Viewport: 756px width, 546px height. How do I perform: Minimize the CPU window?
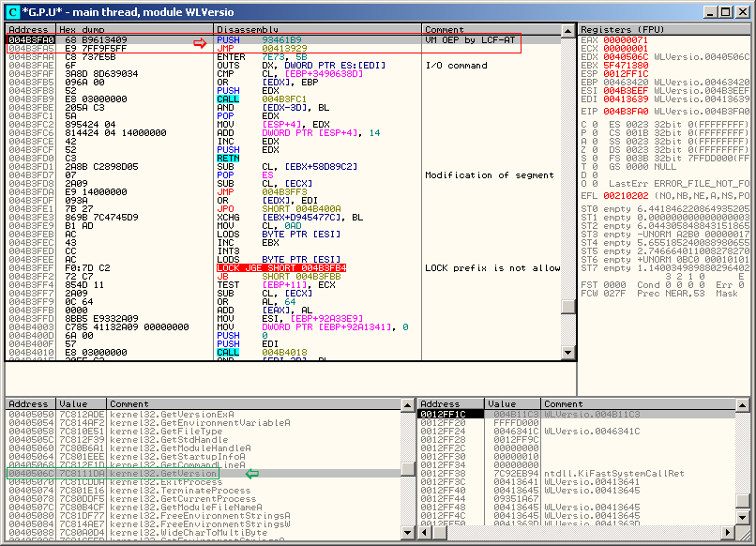(x=710, y=12)
